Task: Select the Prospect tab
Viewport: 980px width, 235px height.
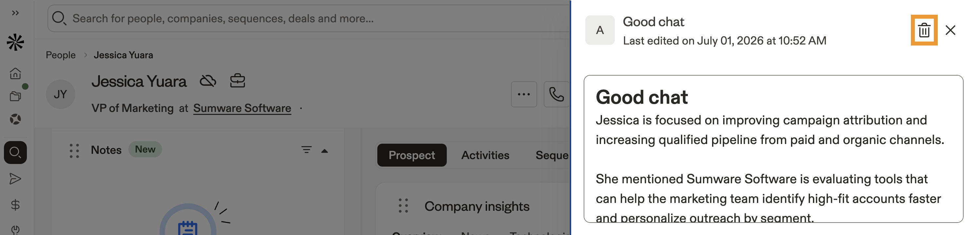Action: pos(412,155)
